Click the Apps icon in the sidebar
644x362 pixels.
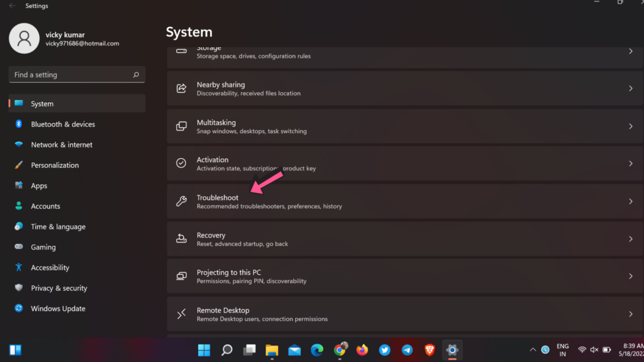(19, 185)
